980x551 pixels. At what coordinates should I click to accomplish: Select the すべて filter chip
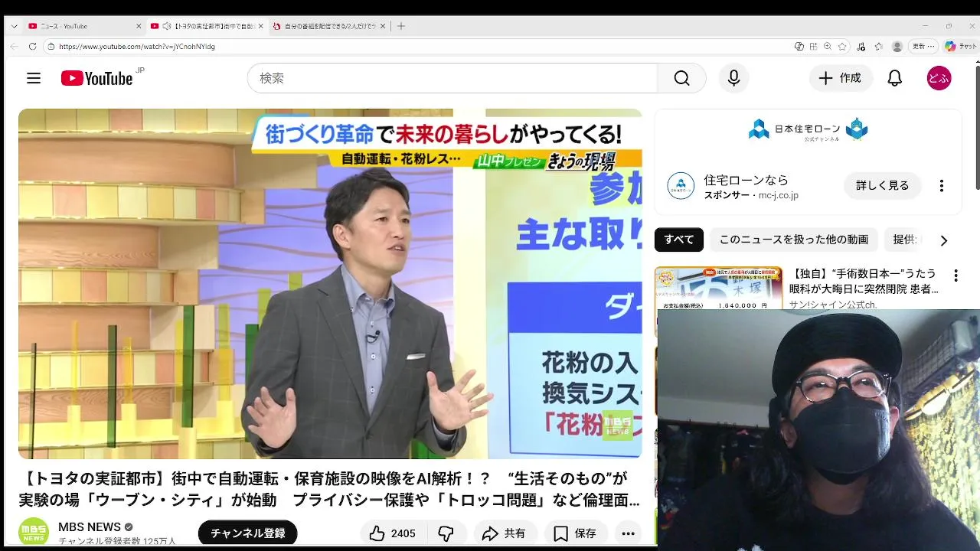(678, 240)
